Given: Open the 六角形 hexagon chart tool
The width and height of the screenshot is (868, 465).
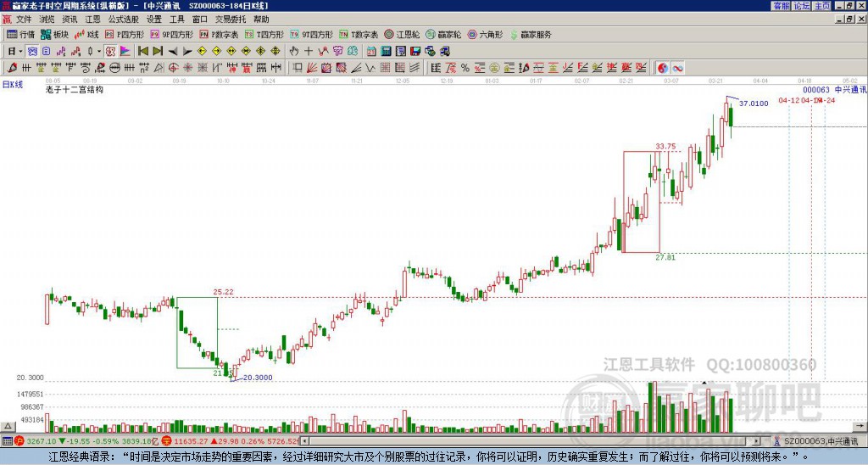Looking at the screenshot, I should pos(486,34).
